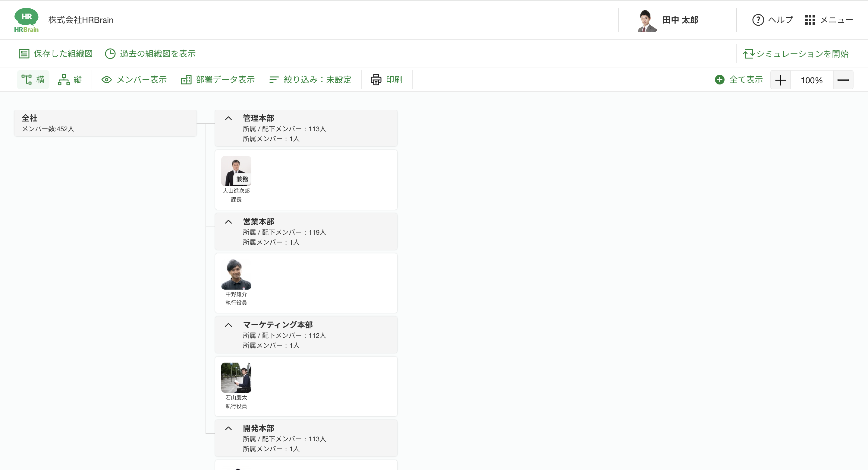Switch to 横 horizontal layout
Viewport: 868px width, 470px height.
[x=33, y=80]
